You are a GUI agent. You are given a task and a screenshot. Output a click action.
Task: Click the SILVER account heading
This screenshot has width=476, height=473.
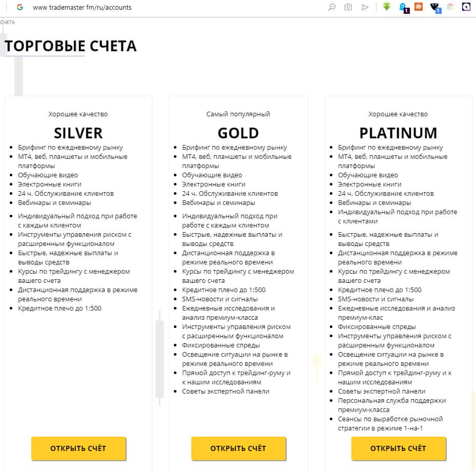(x=78, y=133)
